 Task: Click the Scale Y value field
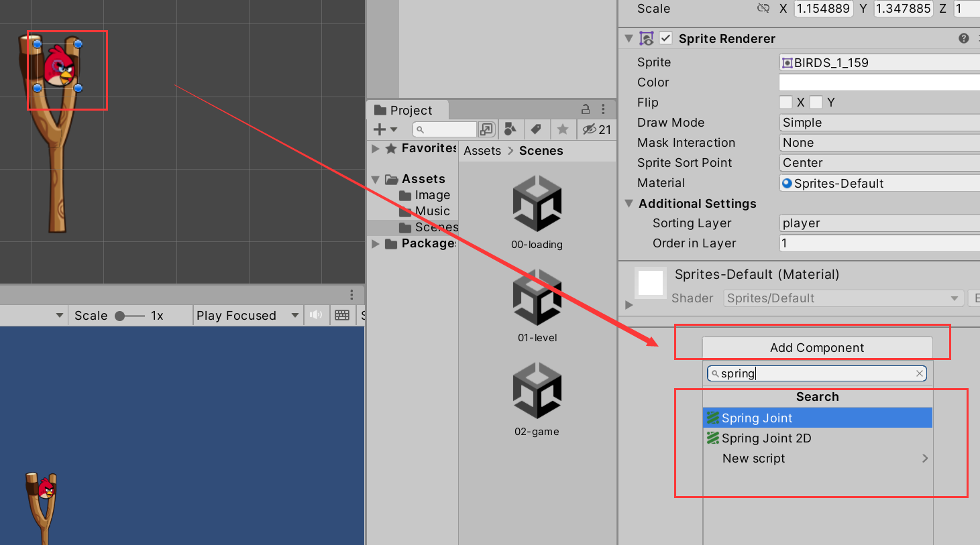904,9
